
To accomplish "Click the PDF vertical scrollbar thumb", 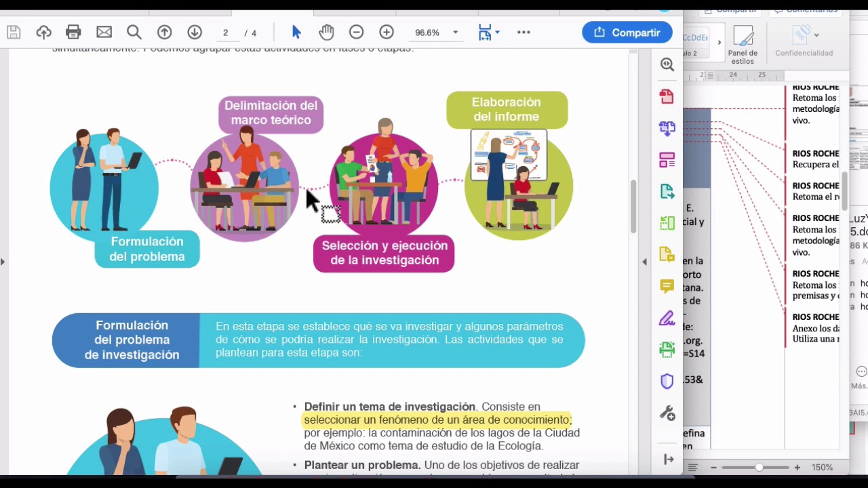I will coord(633,207).
